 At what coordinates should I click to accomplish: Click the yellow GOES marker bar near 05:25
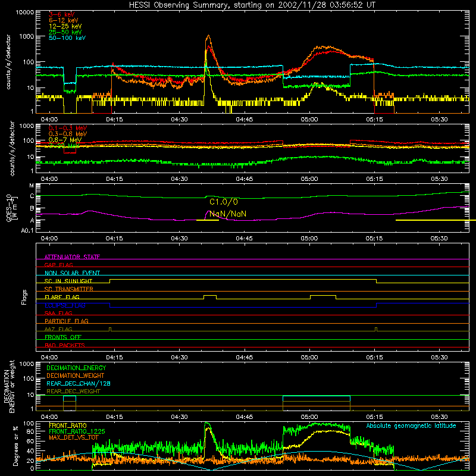(x=436, y=220)
